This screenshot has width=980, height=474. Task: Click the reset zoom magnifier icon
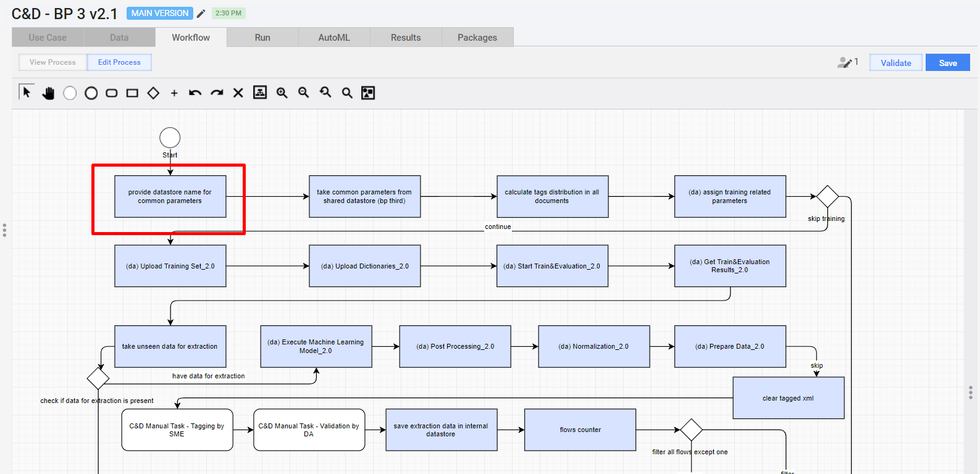click(x=325, y=93)
